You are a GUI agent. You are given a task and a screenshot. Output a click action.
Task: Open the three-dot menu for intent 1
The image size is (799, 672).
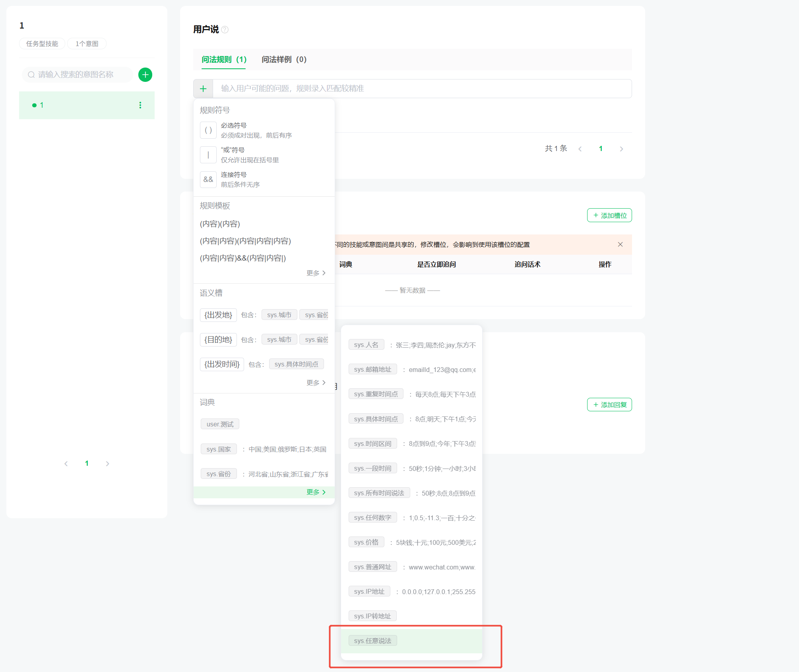tap(140, 105)
